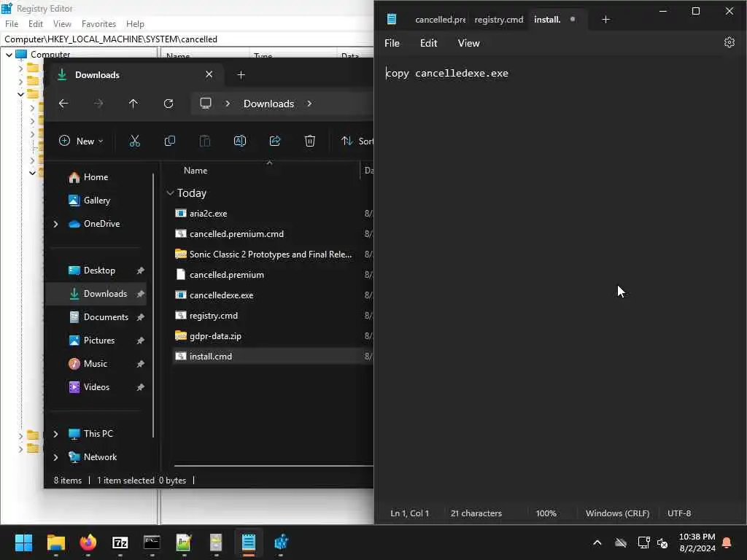Collapse the Today group
The image size is (747, 560).
[170, 192]
